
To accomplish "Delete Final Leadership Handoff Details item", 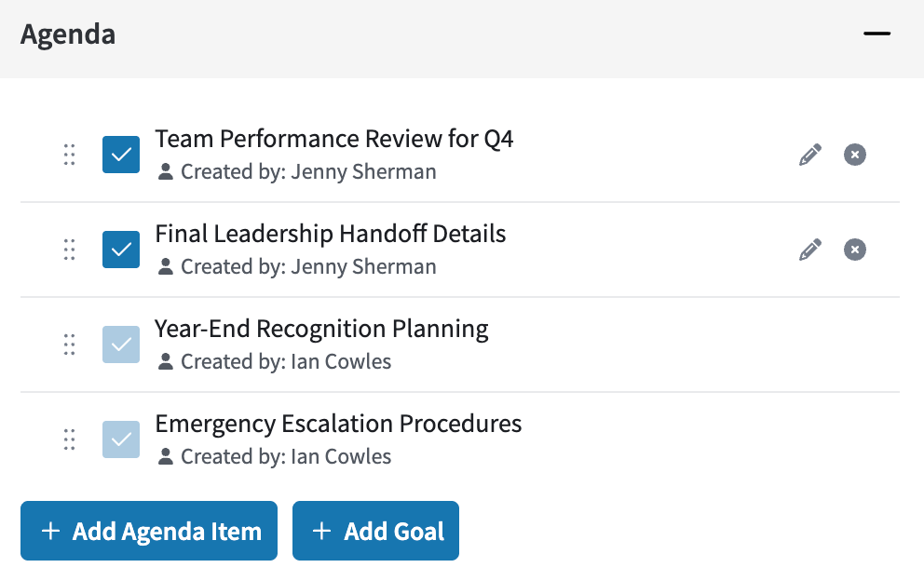I will pyautogui.click(x=854, y=250).
